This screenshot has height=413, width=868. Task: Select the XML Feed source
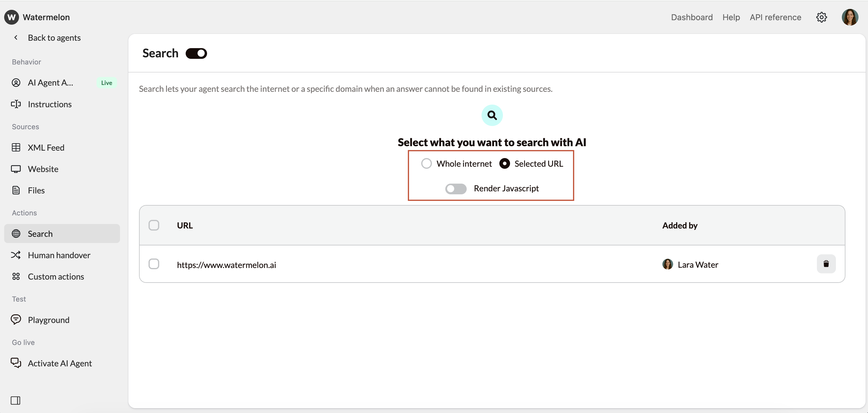[46, 147]
